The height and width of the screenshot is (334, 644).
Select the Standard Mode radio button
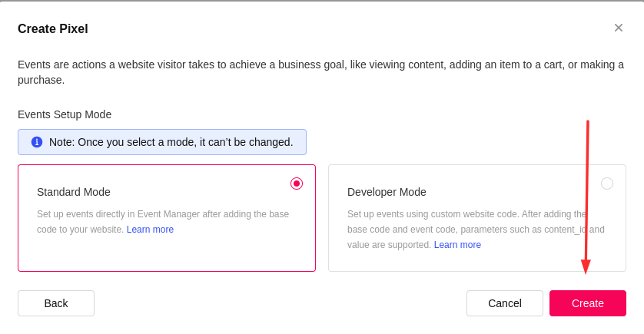[x=297, y=184]
